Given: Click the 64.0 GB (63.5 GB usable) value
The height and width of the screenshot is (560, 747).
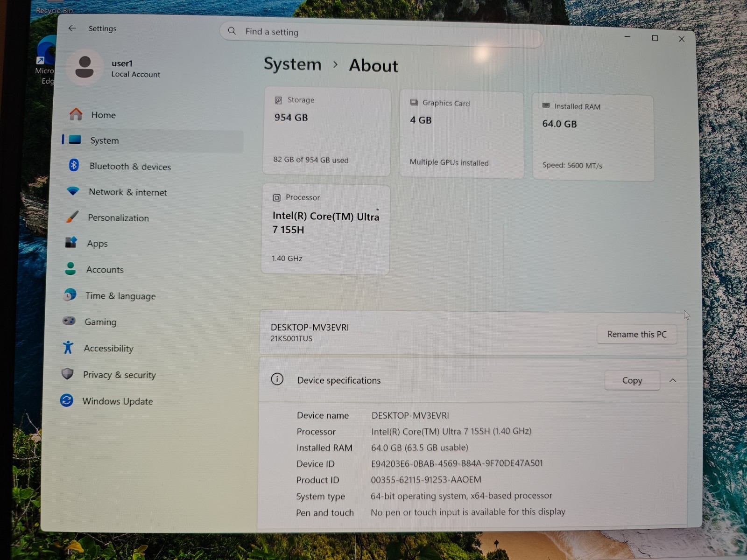Looking at the screenshot, I should [x=420, y=447].
